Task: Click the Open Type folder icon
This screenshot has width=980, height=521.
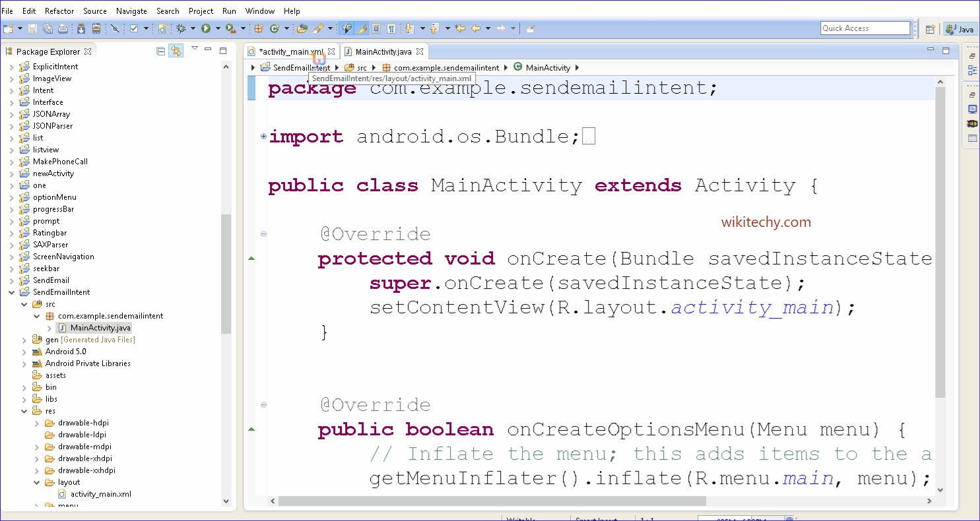Action: click(302, 28)
